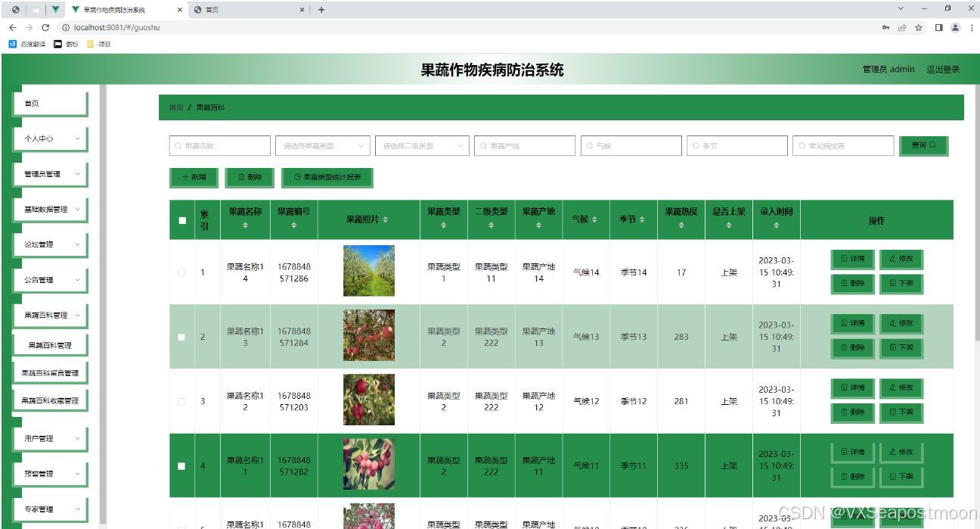Click 退出登录 to log out

pyautogui.click(x=942, y=69)
